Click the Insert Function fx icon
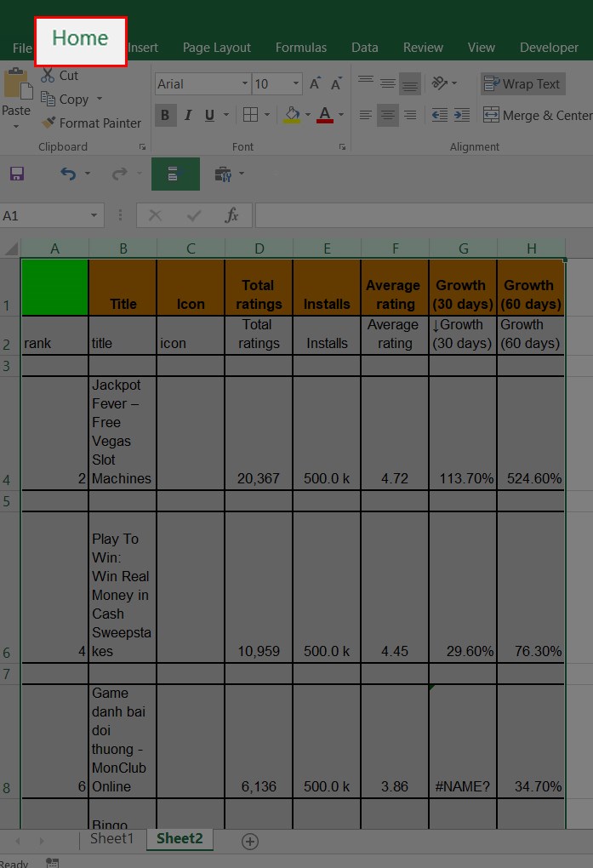This screenshot has width=593, height=868. pos(231,215)
